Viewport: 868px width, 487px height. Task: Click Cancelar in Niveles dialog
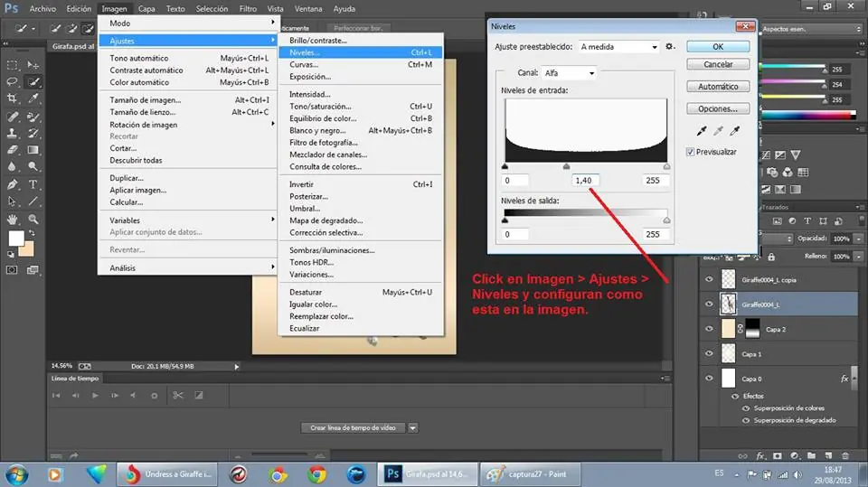click(718, 64)
